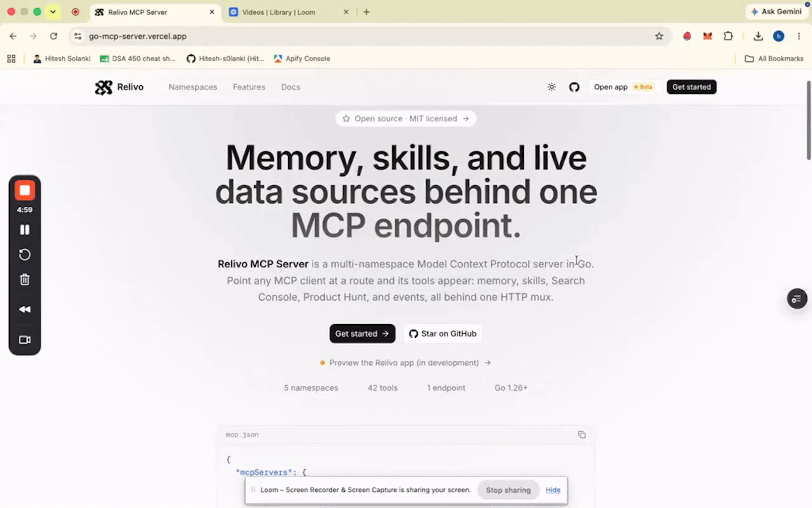Screen dimensions: 812x508
Task: Restart the Loom recording
Action: [24, 255]
